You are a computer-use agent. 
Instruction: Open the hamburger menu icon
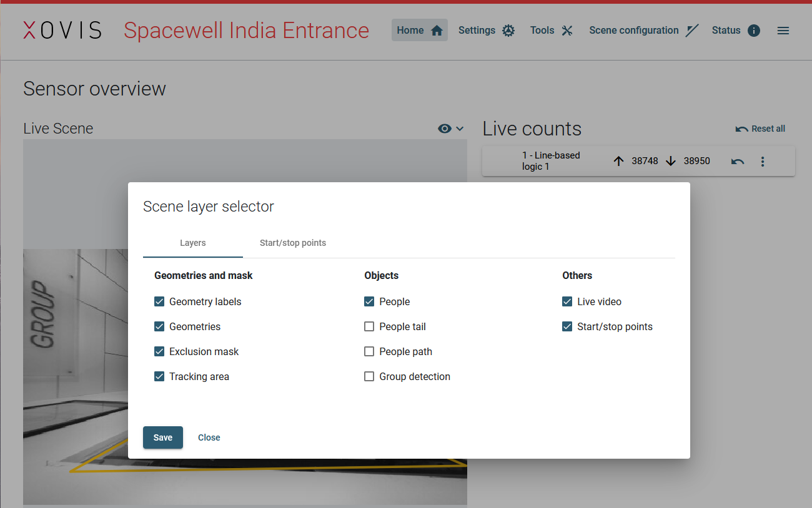point(783,30)
